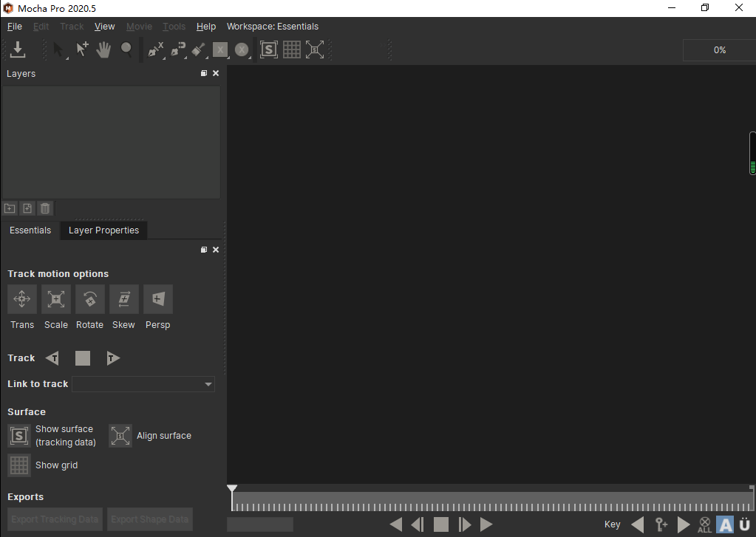
Task: Click the Track forwards button
Action: click(x=113, y=358)
